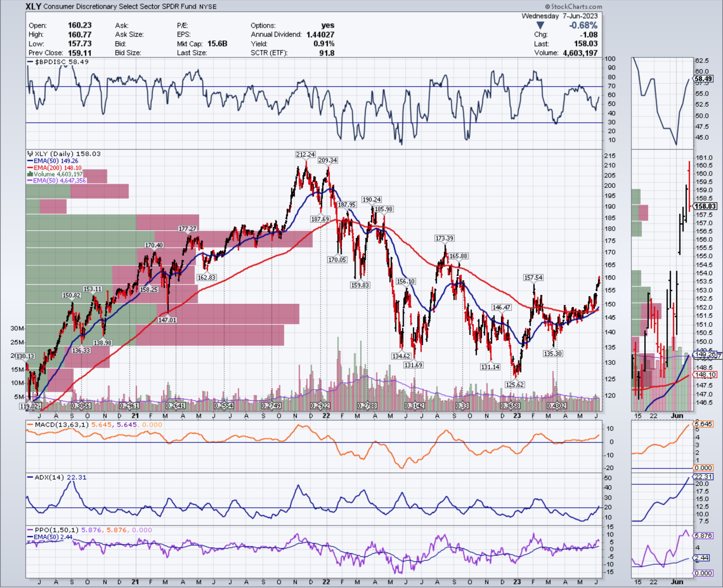Click the 148.10 red price tag
The height and width of the screenshot is (588, 723).
point(705,375)
